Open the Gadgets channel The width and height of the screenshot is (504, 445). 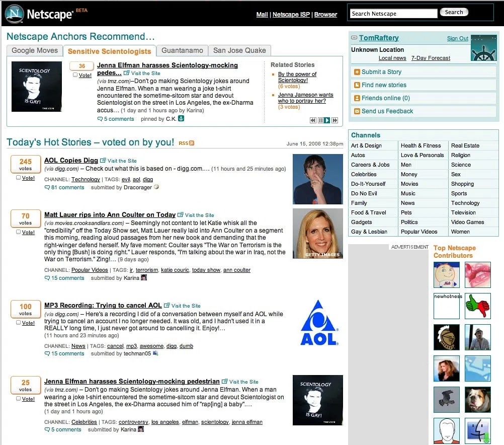click(361, 222)
